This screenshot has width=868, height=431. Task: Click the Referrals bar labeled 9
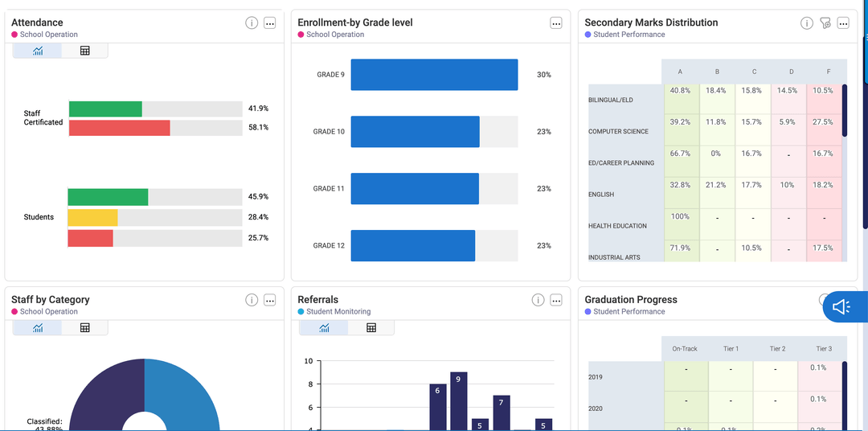click(459, 400)
